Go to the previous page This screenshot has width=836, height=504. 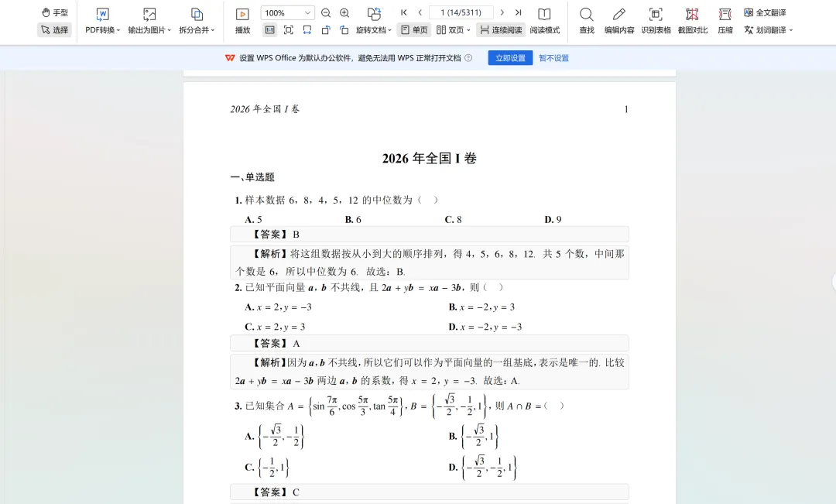tap(420, 12)
